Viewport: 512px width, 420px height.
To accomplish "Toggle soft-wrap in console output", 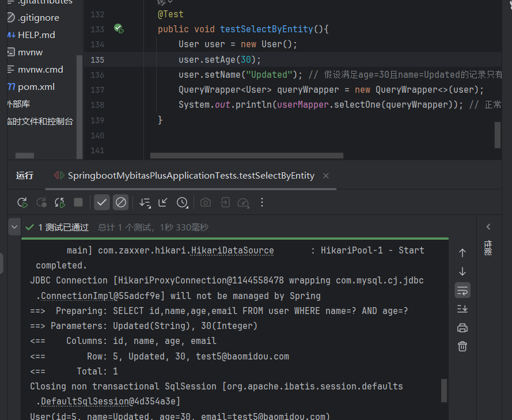I will coord(462,290).
